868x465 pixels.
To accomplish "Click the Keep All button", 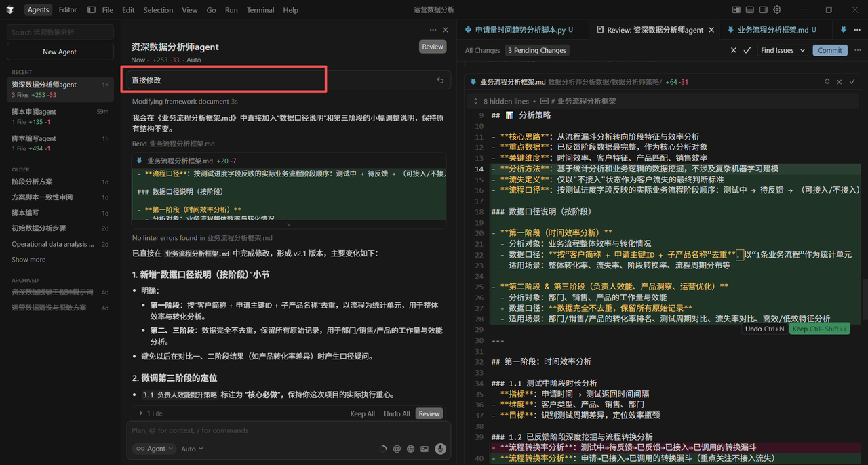I will tap(363, 413).
